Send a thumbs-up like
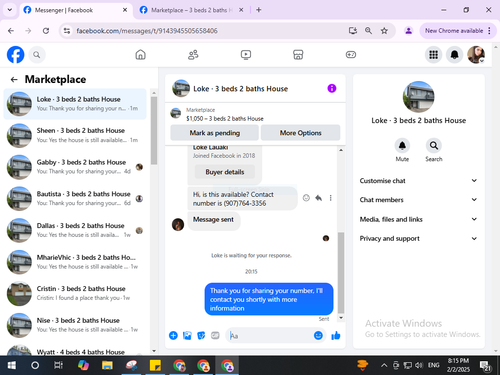500x375 pixels. coord(336,335)
